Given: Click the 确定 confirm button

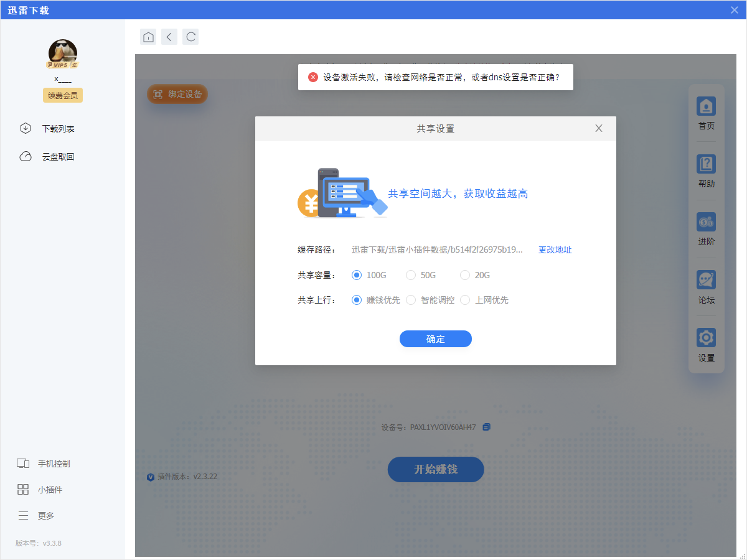Looking at the screenshot, I should (436, 339).
